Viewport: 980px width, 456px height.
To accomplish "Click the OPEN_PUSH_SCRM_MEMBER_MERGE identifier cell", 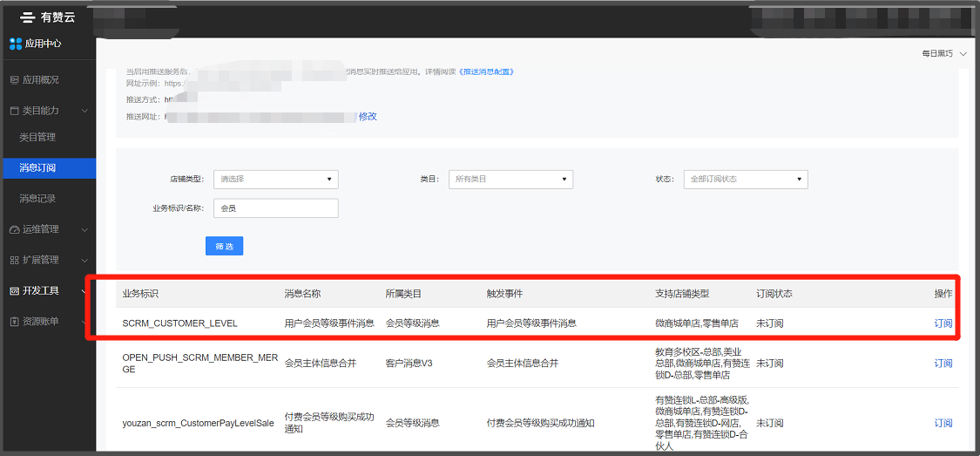I will [x=200, y=364].
